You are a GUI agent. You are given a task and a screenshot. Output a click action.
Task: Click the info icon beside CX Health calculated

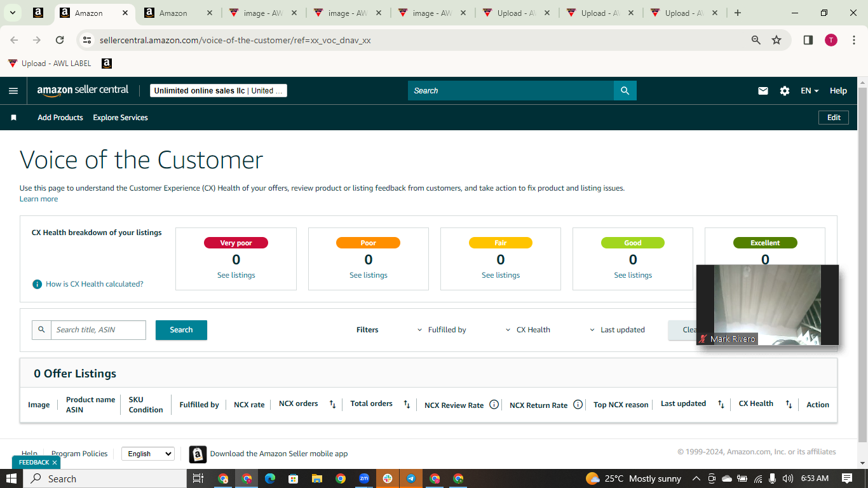[37, 284]
